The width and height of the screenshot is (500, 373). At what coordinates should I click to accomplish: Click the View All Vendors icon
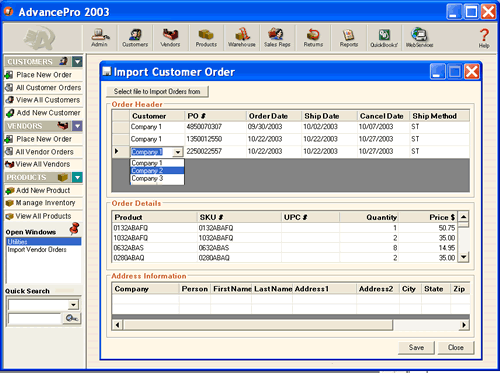tap(9, 164)
